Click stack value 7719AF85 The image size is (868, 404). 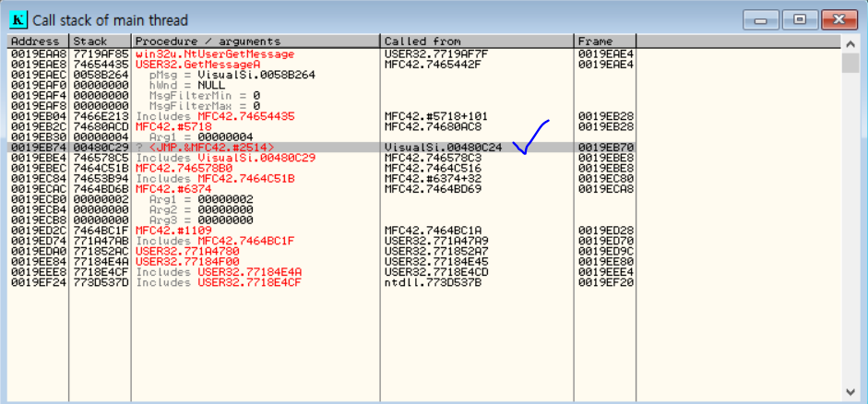tap(101, 54)
